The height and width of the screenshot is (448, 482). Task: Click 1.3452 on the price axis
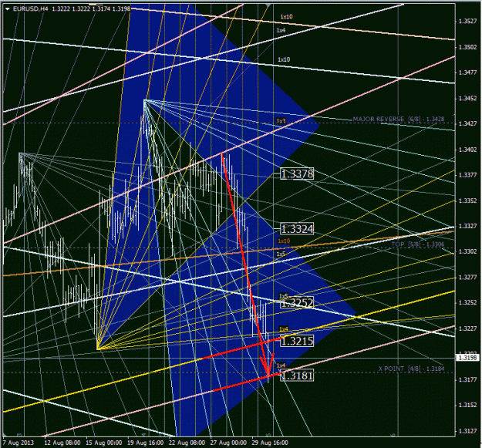click(x=467, y=99)
